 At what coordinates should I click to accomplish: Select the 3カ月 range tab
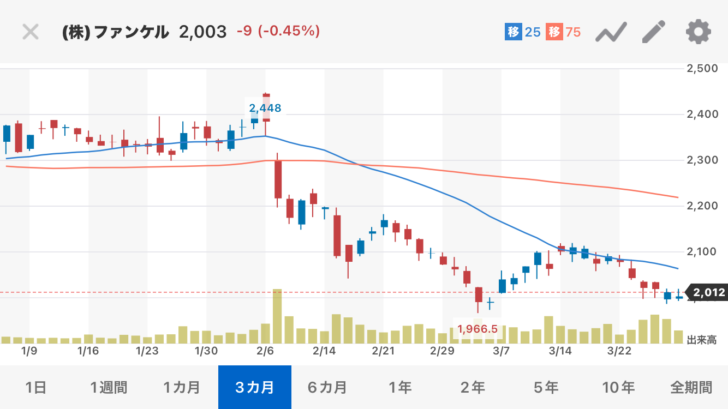pos(254,387)
